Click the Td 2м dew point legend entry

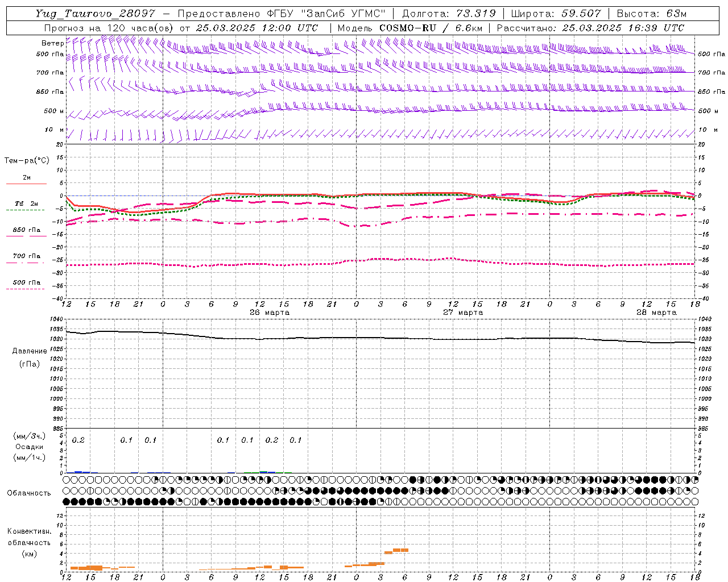[x=26, y=203]
